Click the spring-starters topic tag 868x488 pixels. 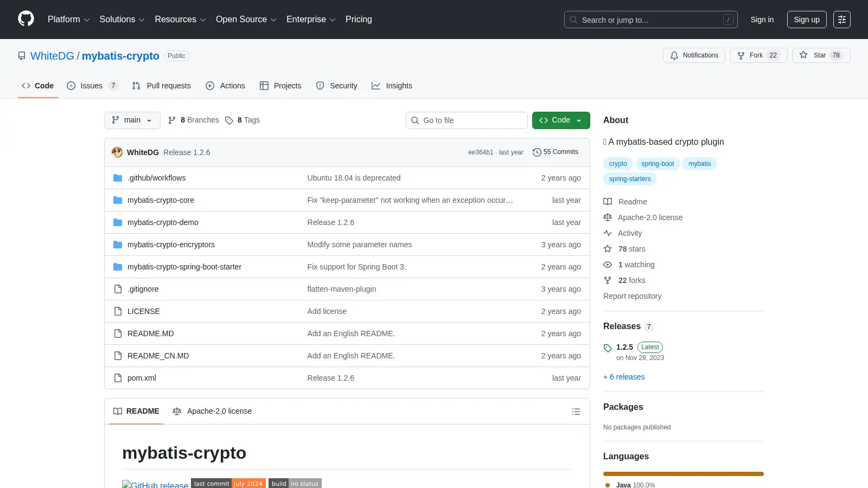pyautogui.click(x=630, y=179)
